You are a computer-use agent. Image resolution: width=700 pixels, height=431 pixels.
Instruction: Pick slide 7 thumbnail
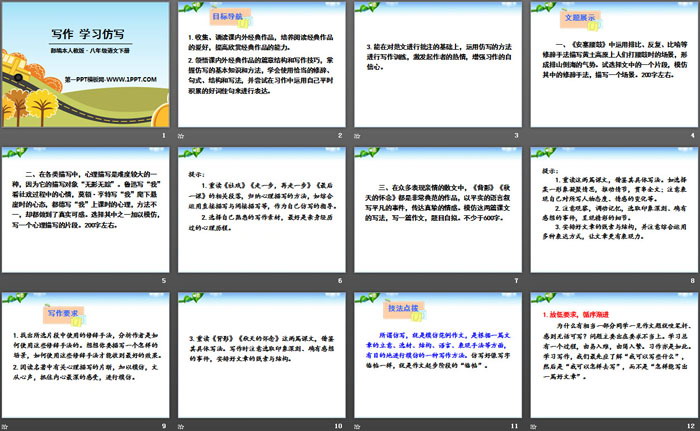point(438,210)
